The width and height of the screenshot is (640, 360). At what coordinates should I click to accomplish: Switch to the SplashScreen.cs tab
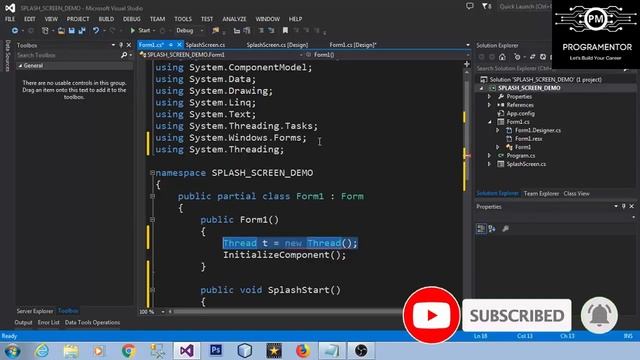(x=205, y=45)
